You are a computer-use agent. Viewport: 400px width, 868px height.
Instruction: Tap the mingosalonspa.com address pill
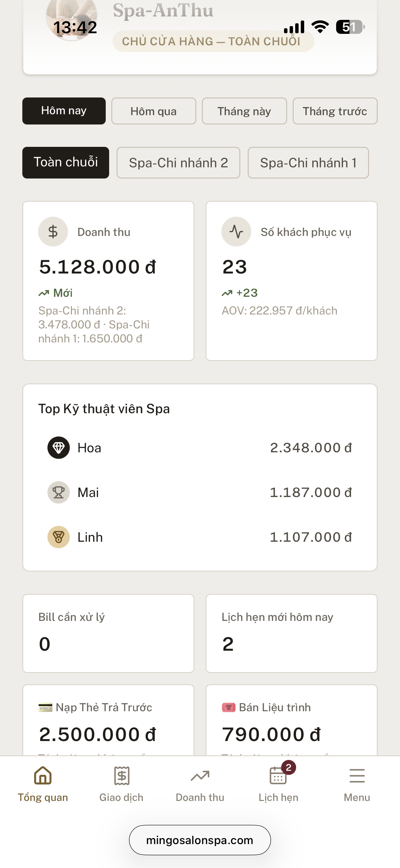200,840
